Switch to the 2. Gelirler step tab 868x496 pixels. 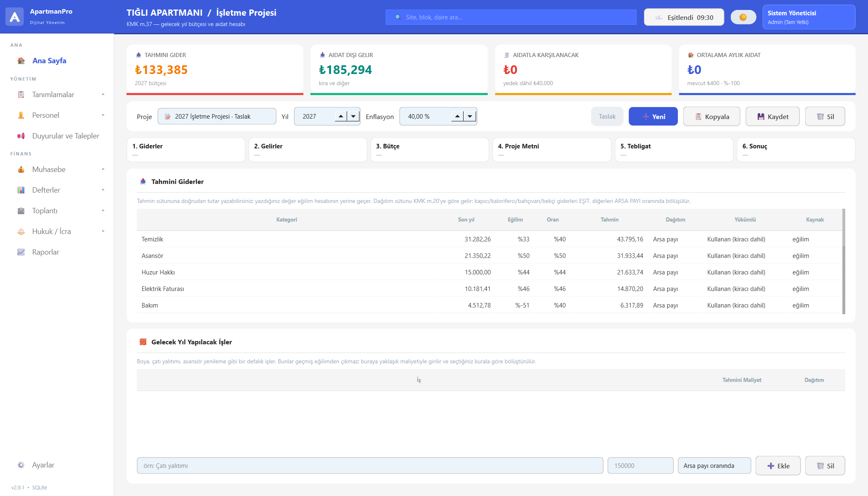pos(308,150)
